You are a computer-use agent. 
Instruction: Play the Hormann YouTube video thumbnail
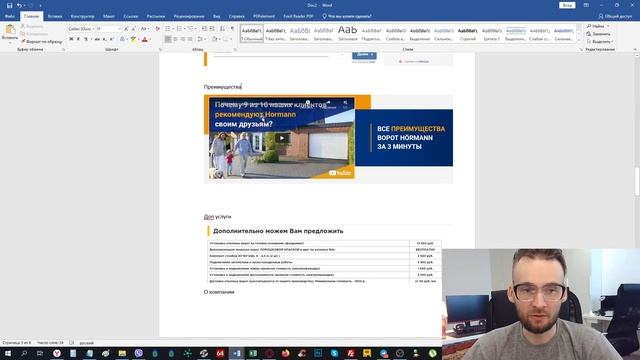click(x=282, y=138)
